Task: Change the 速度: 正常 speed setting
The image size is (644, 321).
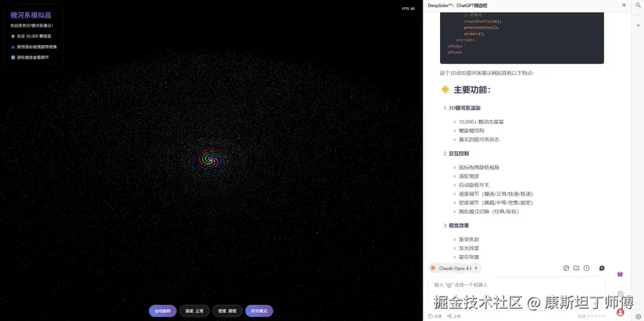Action: [194, 311]
